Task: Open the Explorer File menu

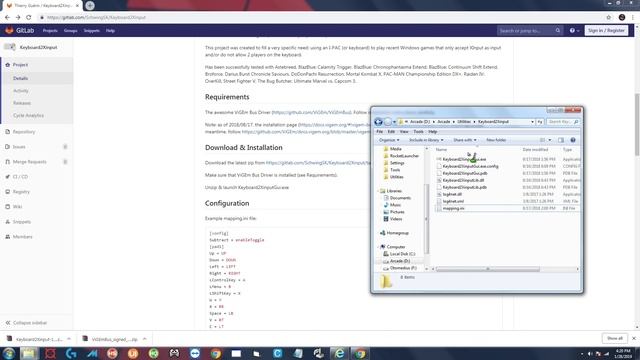Action: pos(380,132)
